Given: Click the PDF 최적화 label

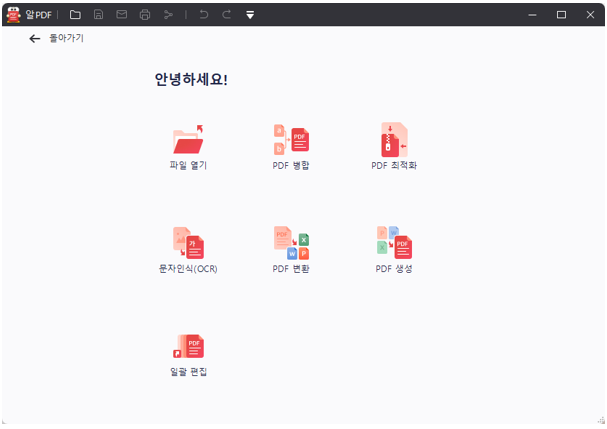Looking at the screenshot, I should (x=394, y=165).
